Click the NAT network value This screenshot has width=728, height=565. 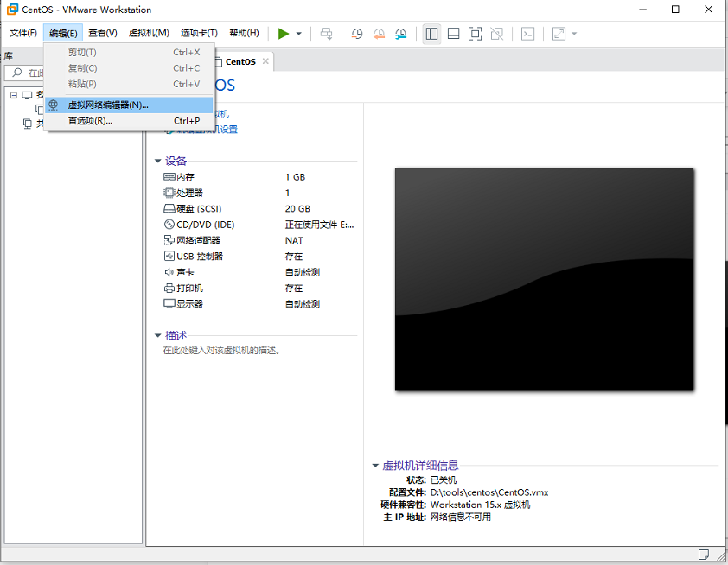click(x=294, y=240)
